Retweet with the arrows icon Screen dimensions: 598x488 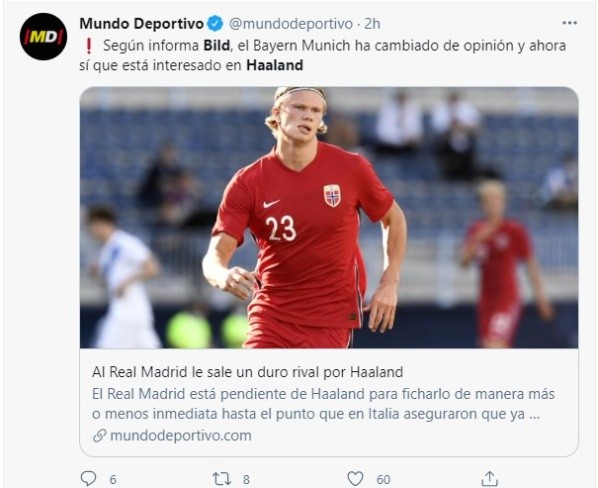pyautogui.click(x=221, y=478)
